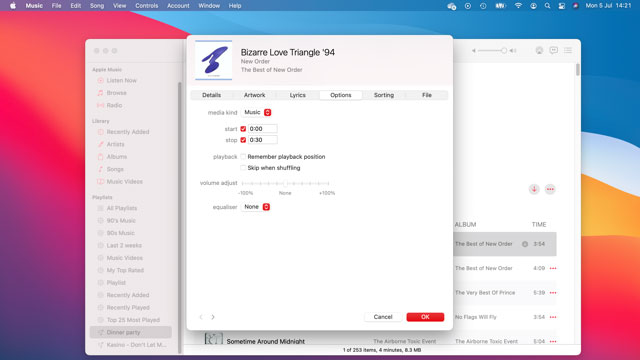Show lyrics panel in Music window
Image resolution: width=640 pixels, height=360 pixels.
point(553,50)
